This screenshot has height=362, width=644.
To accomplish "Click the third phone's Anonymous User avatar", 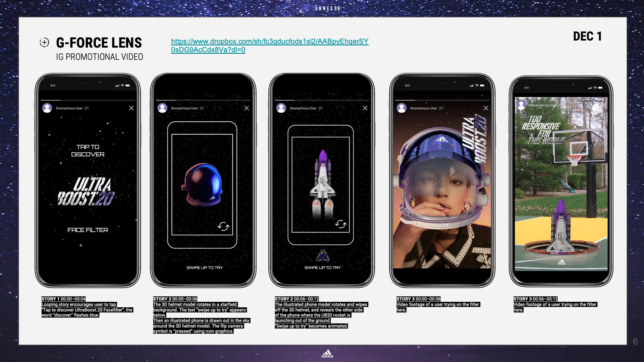I will pyautogui.click(x=281, y=108).
